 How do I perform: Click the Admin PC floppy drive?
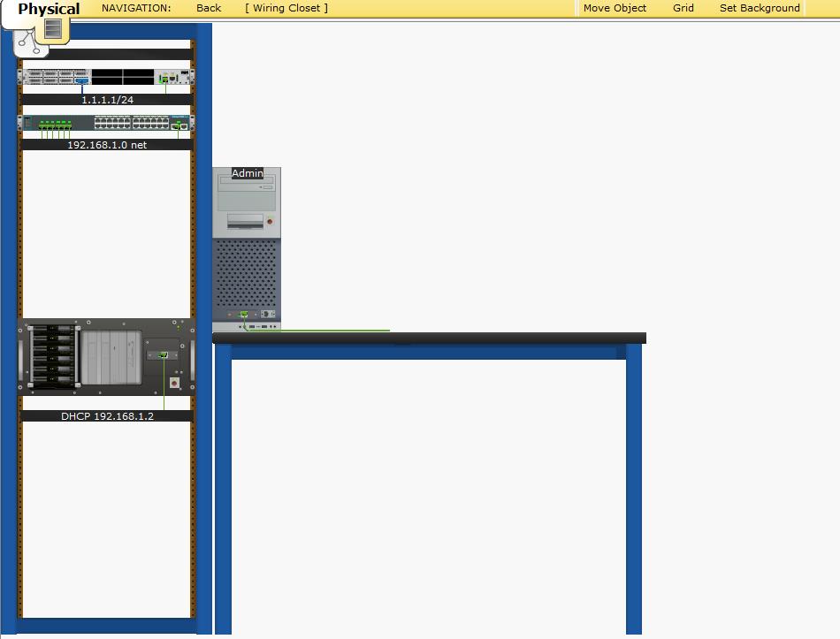pos(245,222)
